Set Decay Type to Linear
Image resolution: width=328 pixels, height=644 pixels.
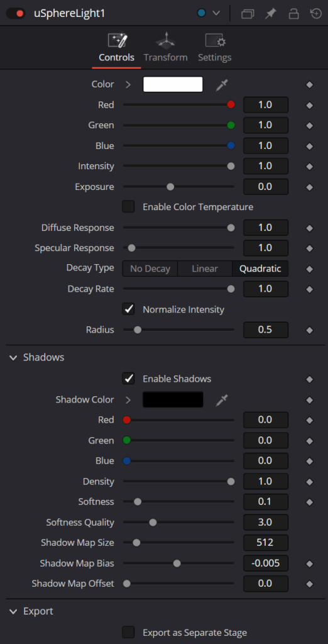tap(205, 269)
